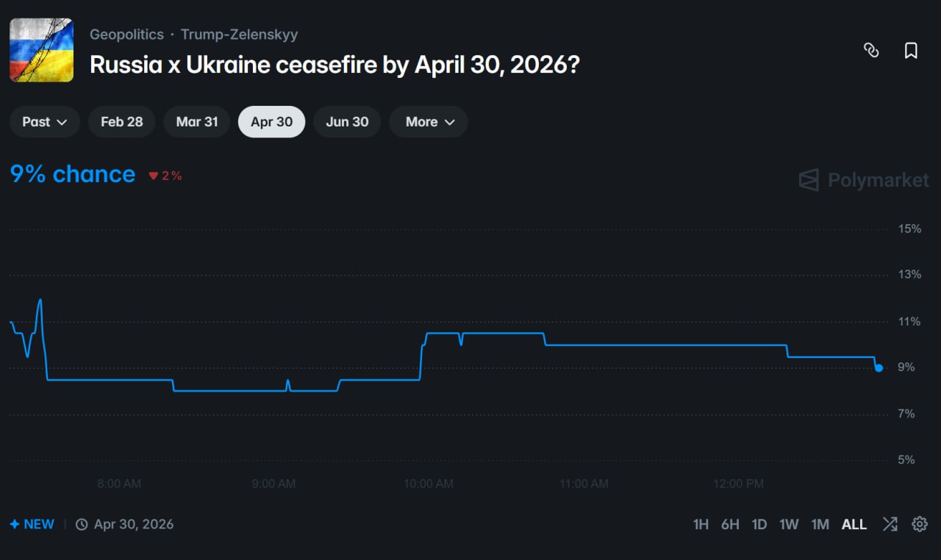941x560 pixels.
Task: Click the Russia-Ukraine market thumbnail image
Action: point(41,50)
